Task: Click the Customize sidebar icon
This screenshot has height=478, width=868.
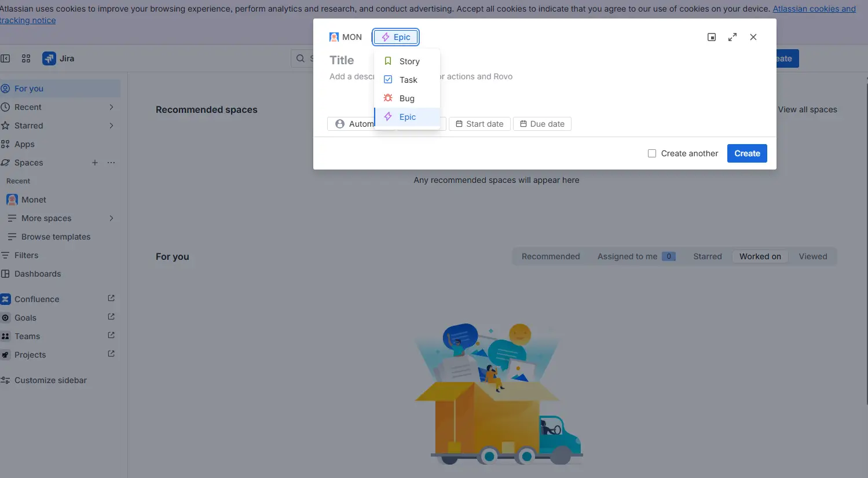Action: (x=6, y=380)
